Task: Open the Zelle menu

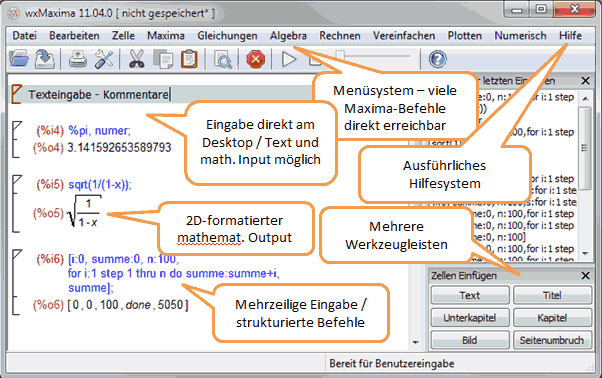Action: 123,36
